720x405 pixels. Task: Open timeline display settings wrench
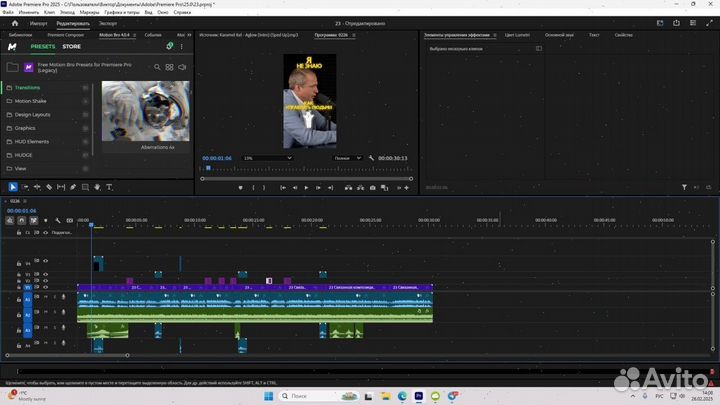pyautogui.click(x=57, y=220)
